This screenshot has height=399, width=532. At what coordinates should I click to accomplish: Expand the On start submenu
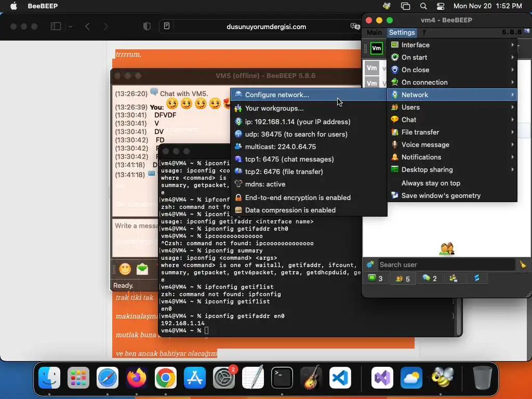point(452,57)
